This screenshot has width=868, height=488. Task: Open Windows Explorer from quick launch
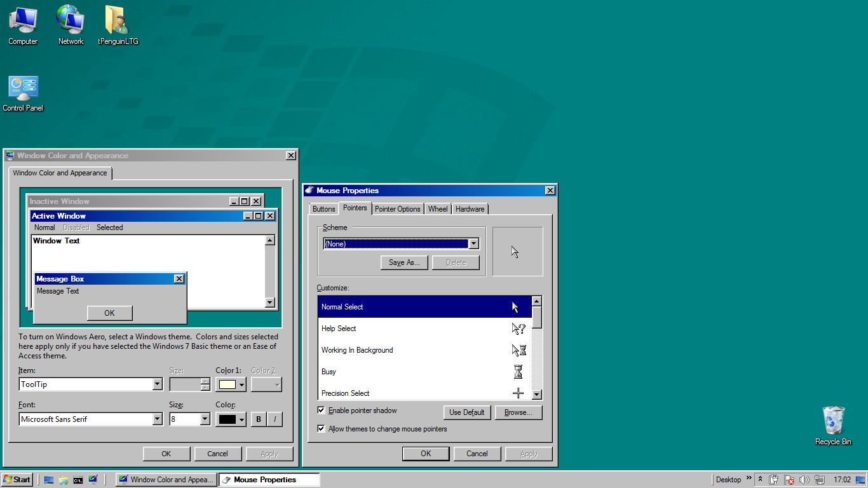(64, 480)
